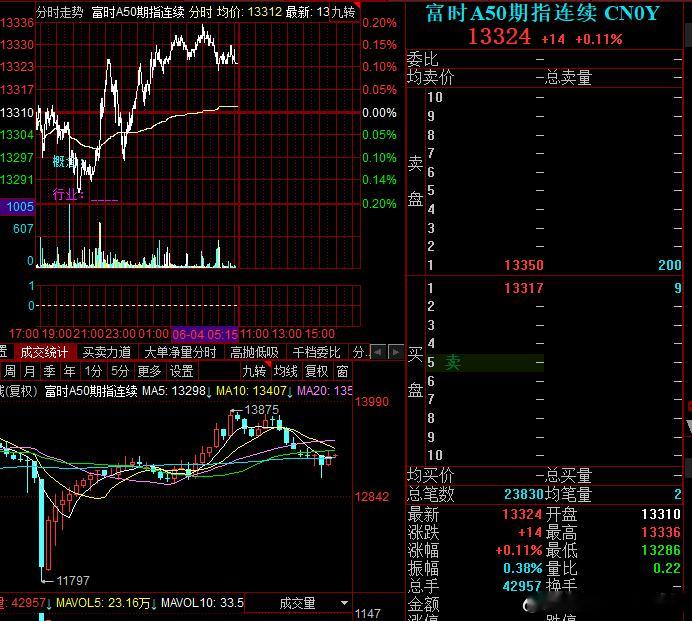692x621 pixels.
Task: Toggle the 均线 moving average lines
Action: (x=285, y=371)
